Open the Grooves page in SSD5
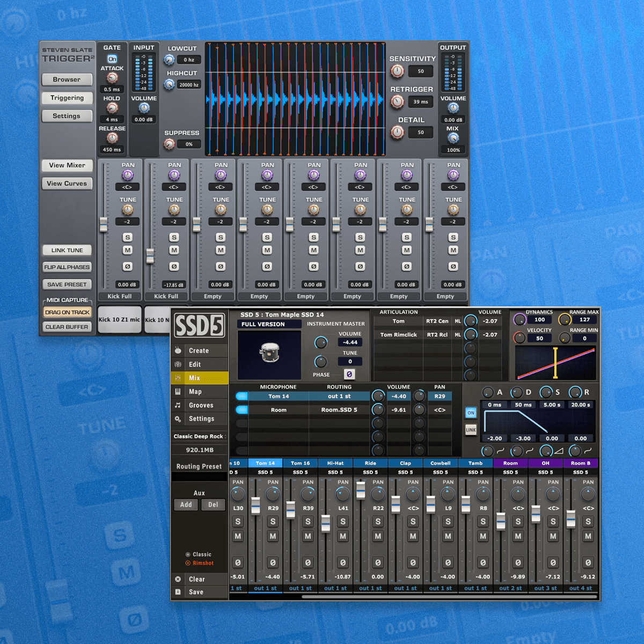Image resolution: width=644 pixels, height=644 pixels. [200, 405]
